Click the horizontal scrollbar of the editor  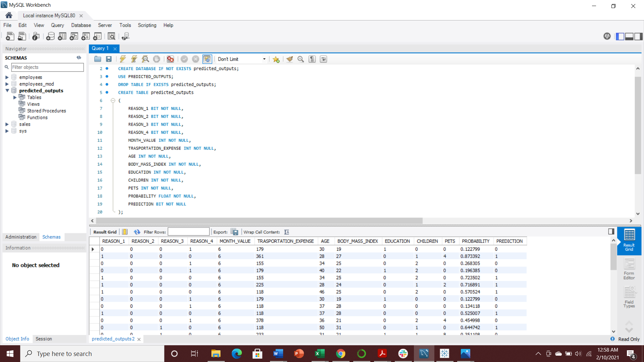pyautogui.click(x=259, y=221)
